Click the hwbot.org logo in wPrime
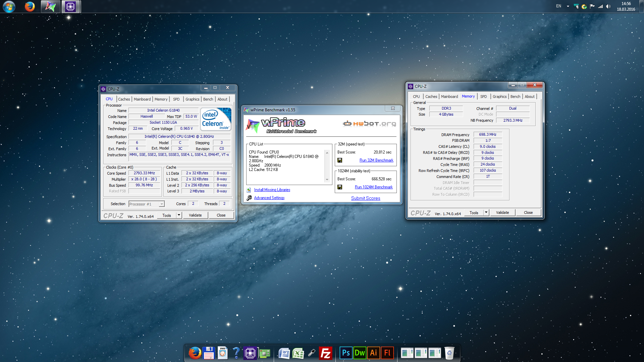644x362 pixels. tap(369, 124)
